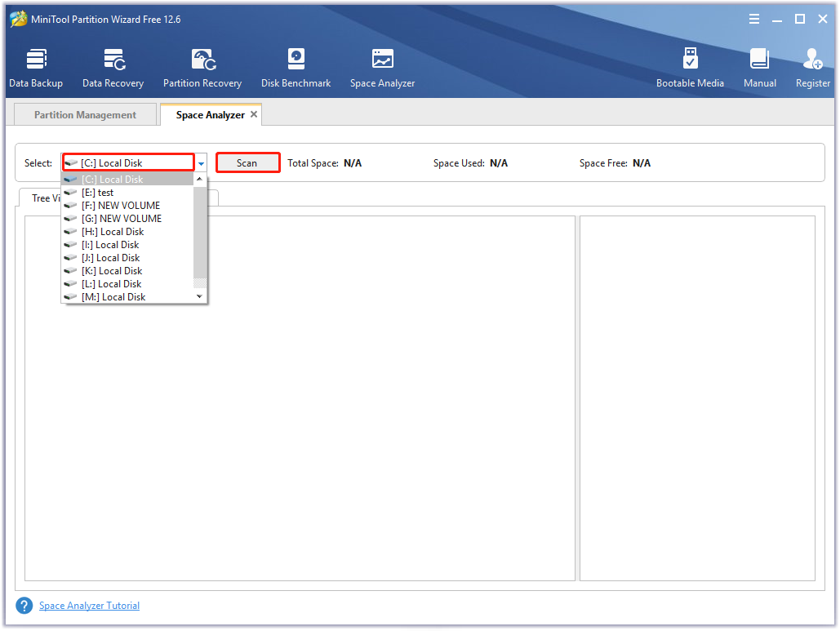This screenshot has height=631, width=840.
Task: Open the Space Analyzer Tutorial link
Action: [89, 606]
